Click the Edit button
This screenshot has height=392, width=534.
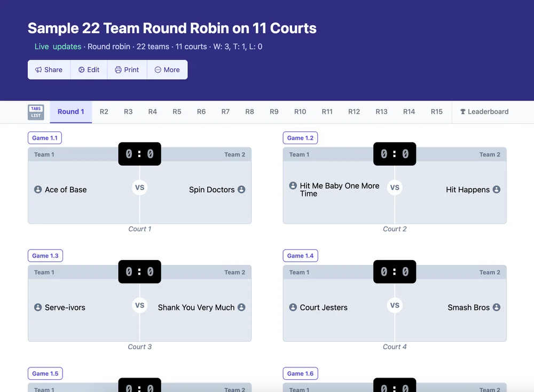[89, 69]
